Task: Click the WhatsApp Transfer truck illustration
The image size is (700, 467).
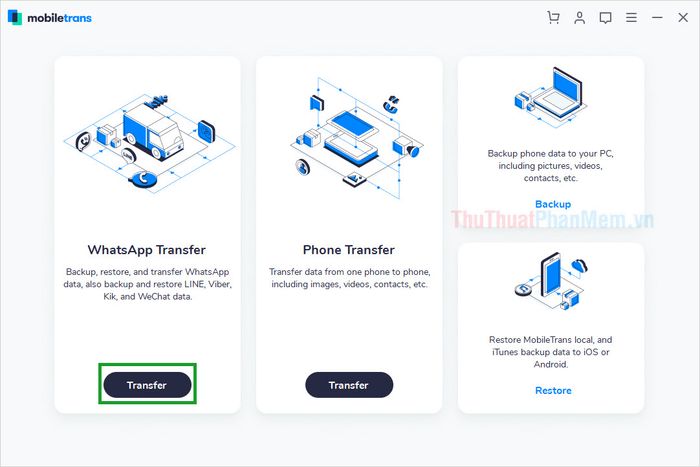Action: click(149, 143)
